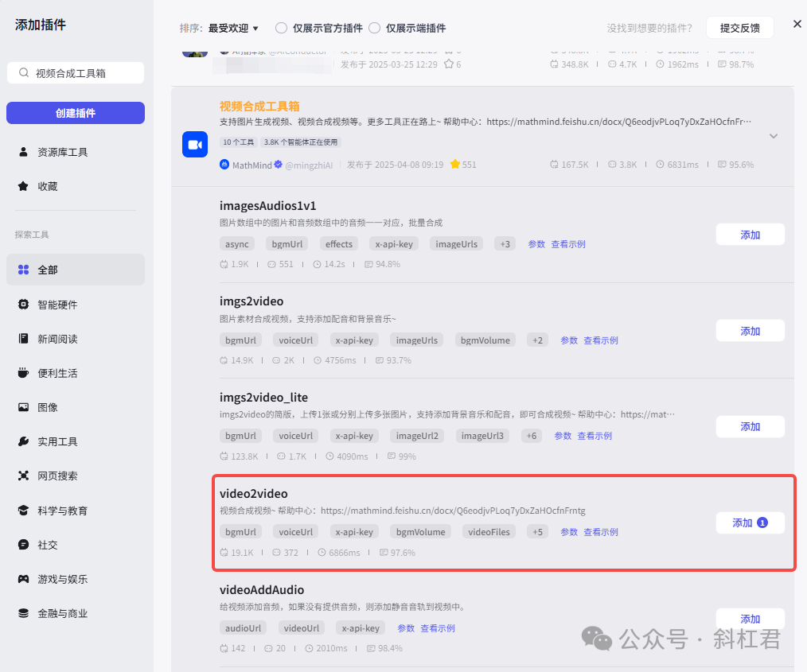Click the videoFiles parameter tag

[489, 532]
